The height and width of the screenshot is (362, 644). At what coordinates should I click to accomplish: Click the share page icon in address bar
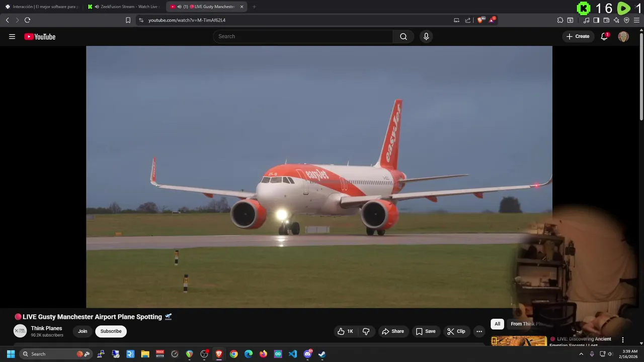coord(468,20)
